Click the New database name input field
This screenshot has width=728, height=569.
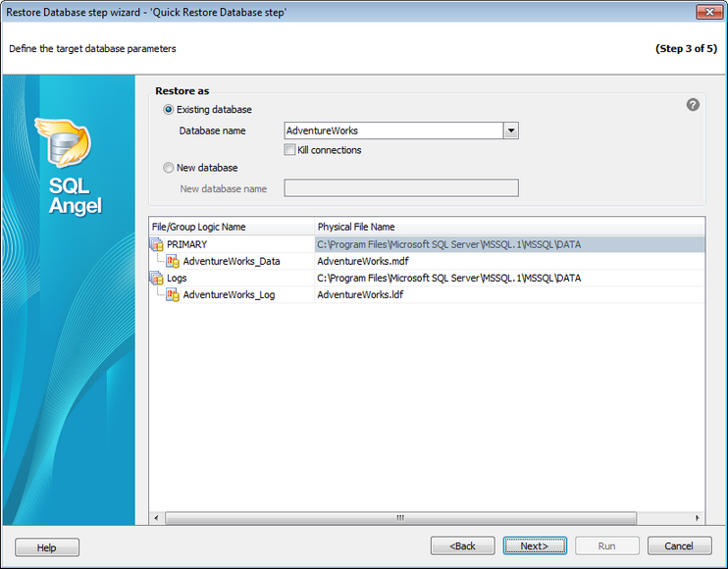click(x=401, y=188)
